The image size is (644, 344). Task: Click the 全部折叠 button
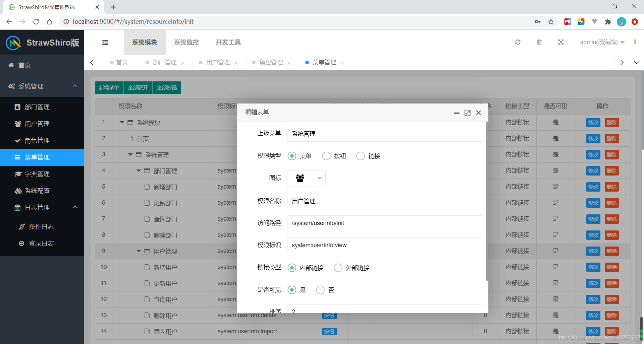(x=167, y=87)
